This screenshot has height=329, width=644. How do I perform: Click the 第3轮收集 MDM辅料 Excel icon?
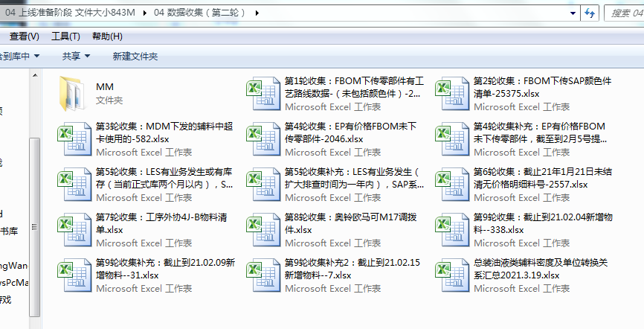tap(73, 138)
